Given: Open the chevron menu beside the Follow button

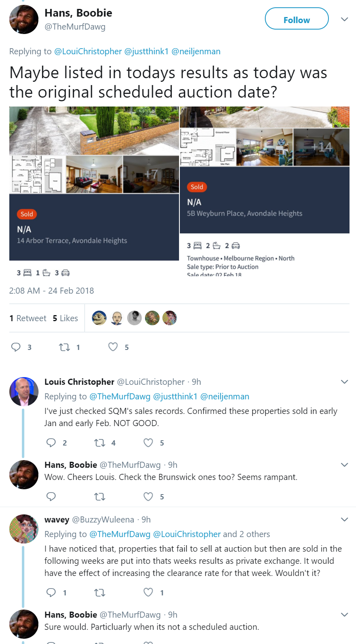Looking at the screenshot, I should tap(345, 19).
